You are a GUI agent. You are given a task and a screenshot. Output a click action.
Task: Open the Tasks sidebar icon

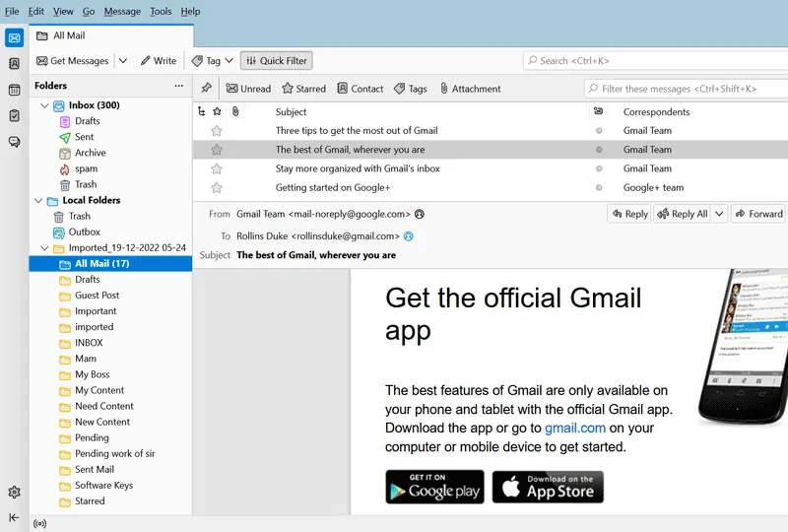(14, 115)
